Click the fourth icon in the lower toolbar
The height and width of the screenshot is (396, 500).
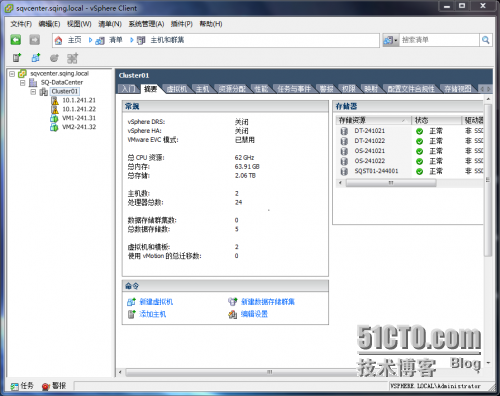(x=72, y=58)
